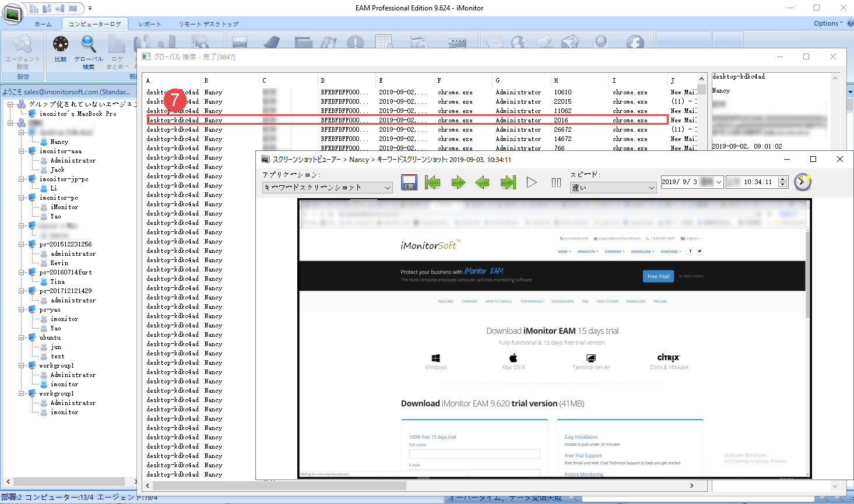Increase the time with the stepper up arrow
Screen dimensions: 854x504
[x=783, y=179]
